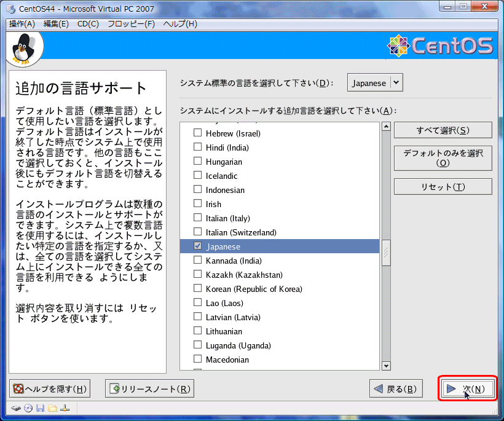Check Italian (Switzerland) in the list
Image resolution: width=504 pixels, height=421 pixels.
[198, 231]
